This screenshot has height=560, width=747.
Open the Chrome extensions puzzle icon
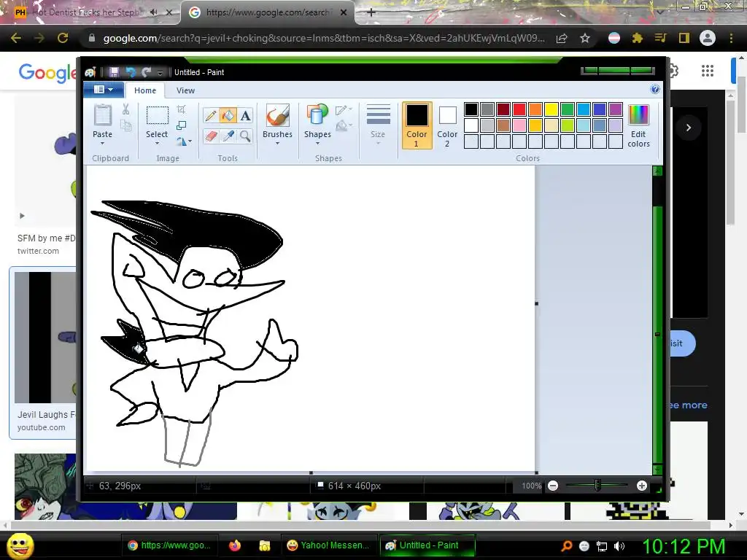pos(637,38)
